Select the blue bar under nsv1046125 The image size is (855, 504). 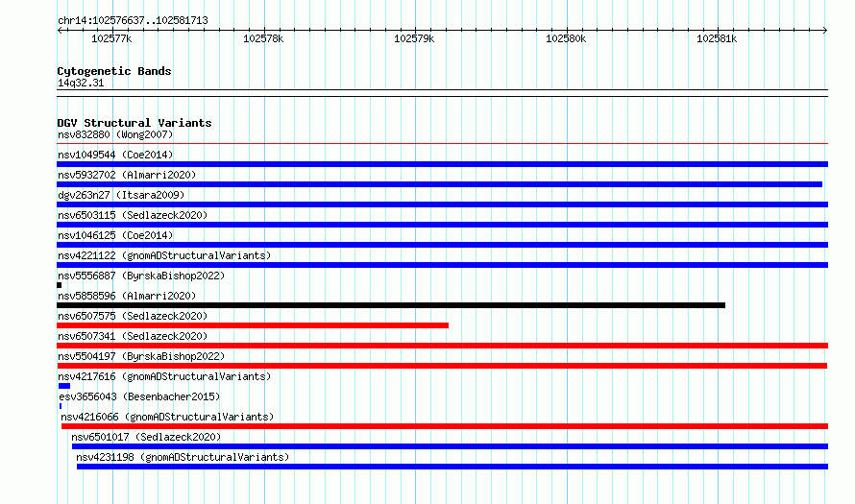point(442,245)
